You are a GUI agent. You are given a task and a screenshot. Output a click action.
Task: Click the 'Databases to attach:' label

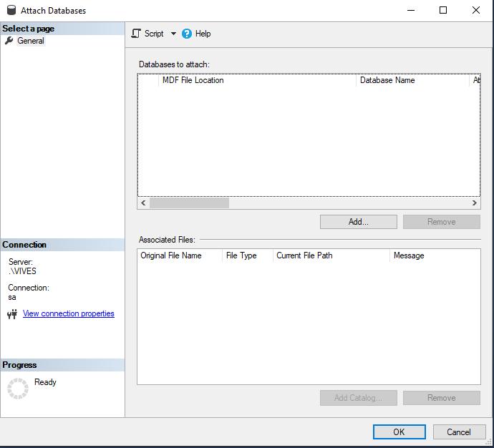(174, 64)
